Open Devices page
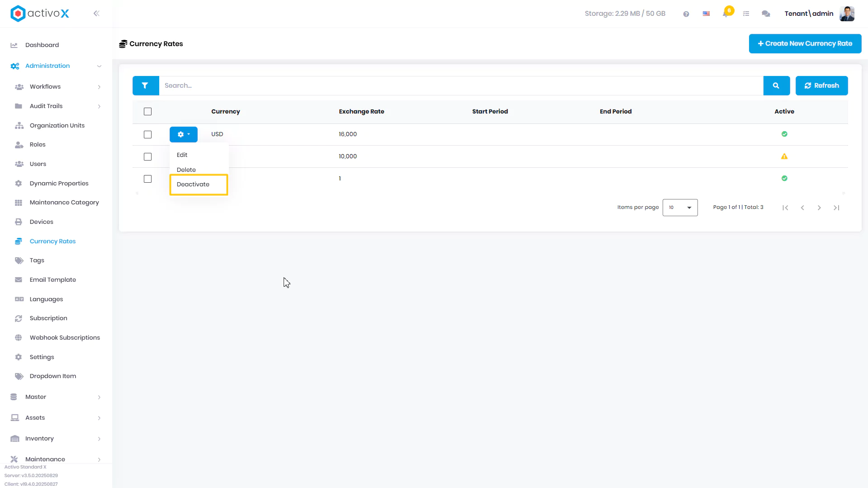The height and width of the screenshot is (488, 868). [x=42, y=222]
